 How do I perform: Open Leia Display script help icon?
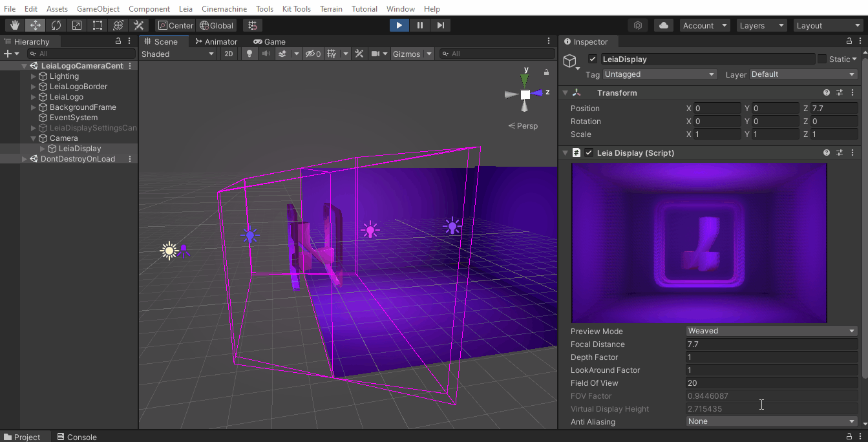(x=827, y=153)
